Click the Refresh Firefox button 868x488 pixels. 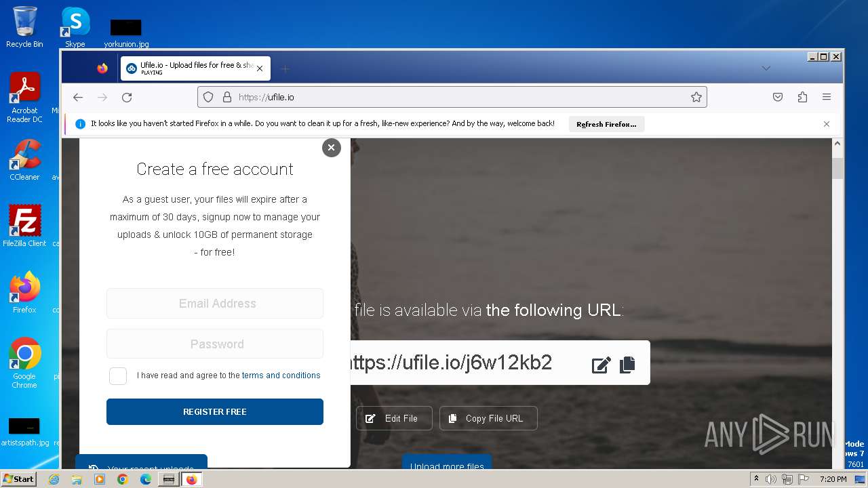(x=606, y=124)
